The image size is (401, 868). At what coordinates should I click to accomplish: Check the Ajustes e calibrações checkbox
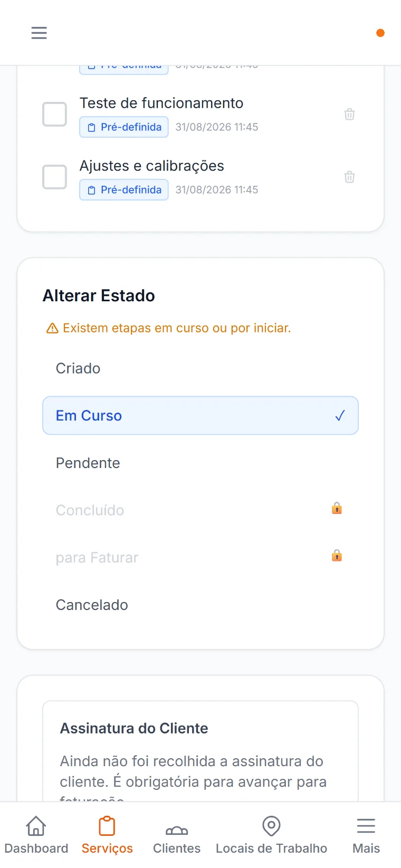(54, 177)
